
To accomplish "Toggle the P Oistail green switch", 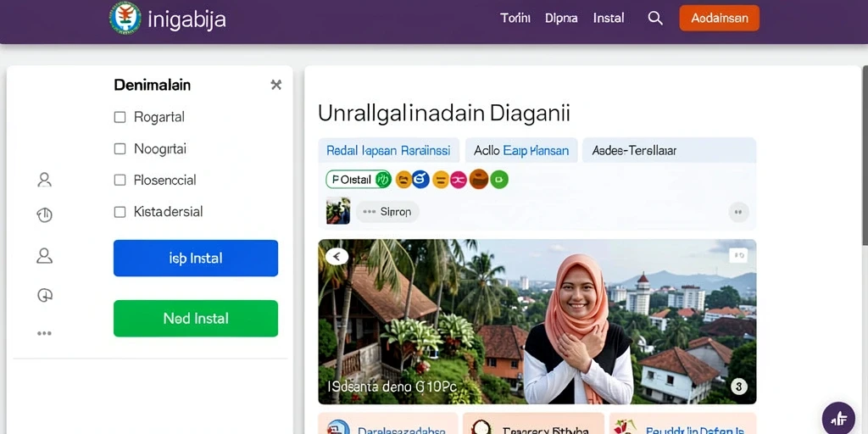I will (x=359, y=180).
